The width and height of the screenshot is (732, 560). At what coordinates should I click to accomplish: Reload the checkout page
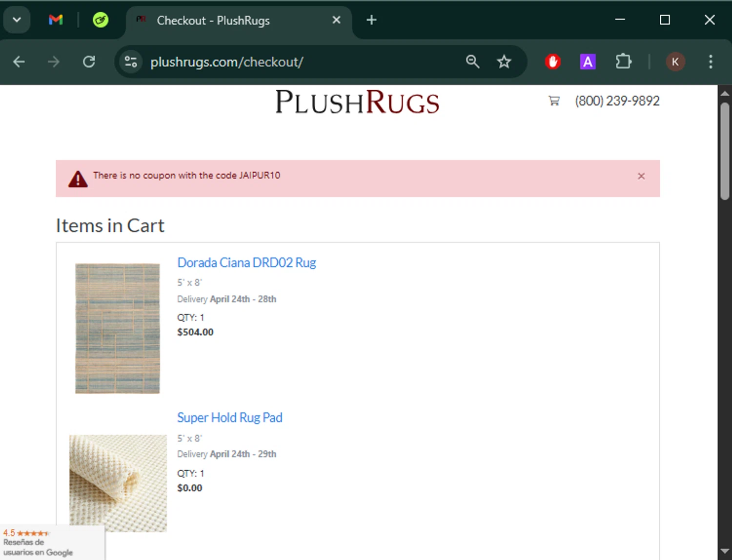point(89,62)
